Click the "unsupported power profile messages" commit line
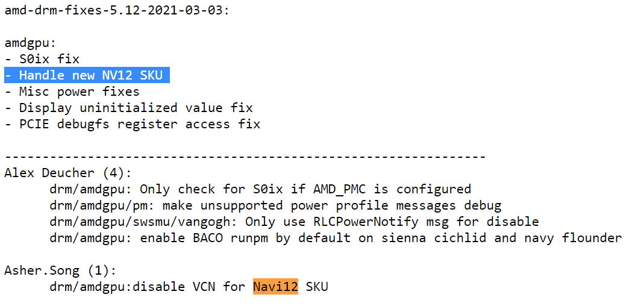 [275, 205]
